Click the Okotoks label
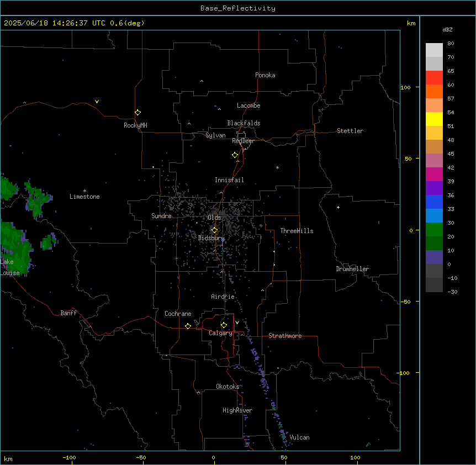Viewport: 476px width, 465px height. tap(228, 387)
